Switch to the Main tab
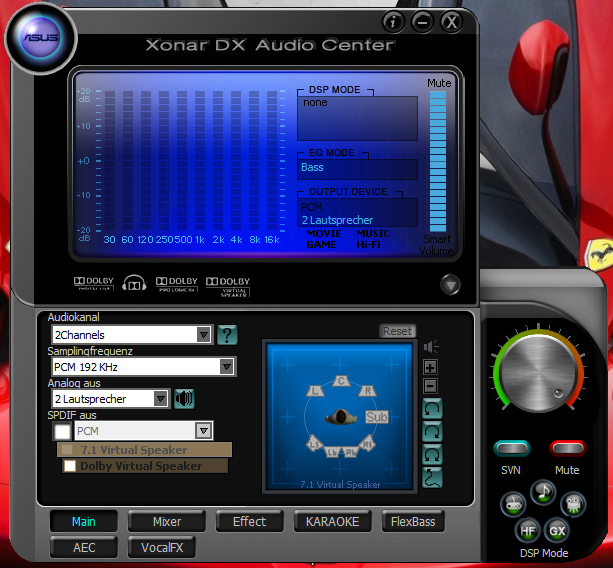This screenshot has height=568, width=613. point(84,521)
